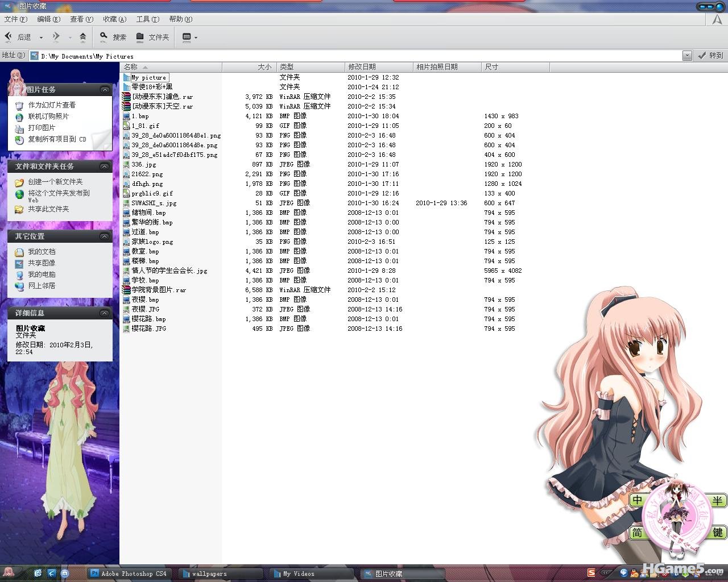Select the My picture folder icon

126,77
